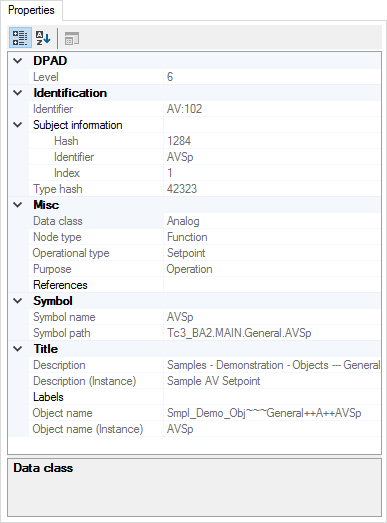387x523 pixels.
Task: Click Level value 6
Action: click(170, 77)
